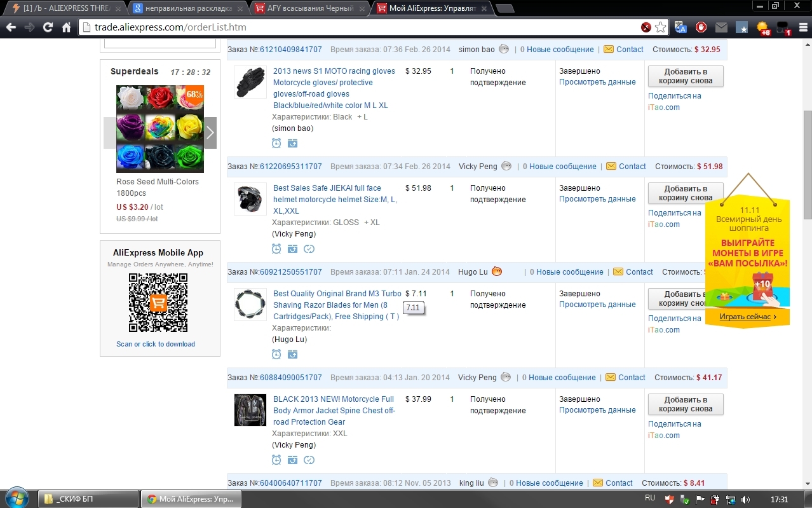Reload the page with the refresh icon
812x508 pixels.
pos(48,27)
